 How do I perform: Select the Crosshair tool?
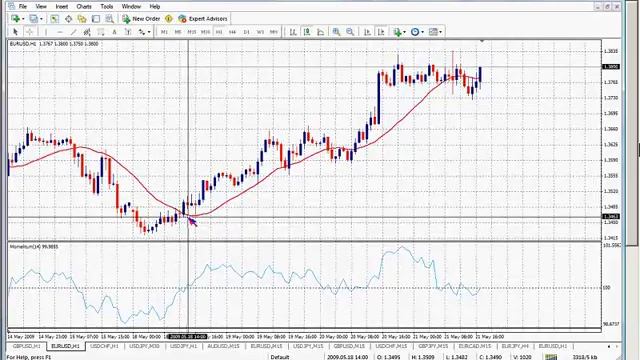(29, 32)
